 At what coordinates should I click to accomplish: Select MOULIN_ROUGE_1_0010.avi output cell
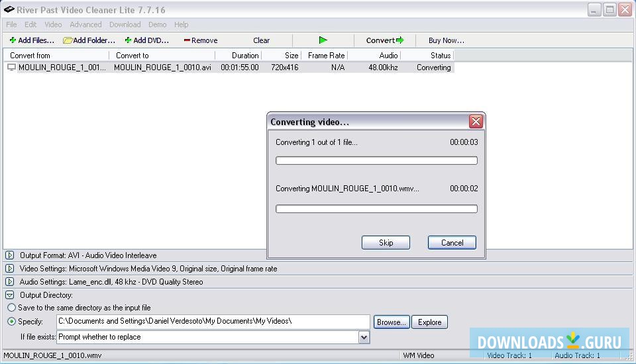click(162, 68)
